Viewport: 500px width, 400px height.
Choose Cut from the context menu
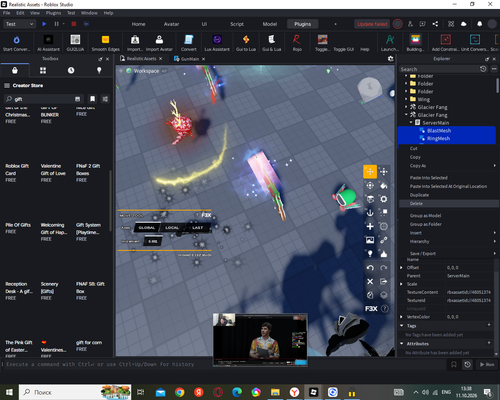pyautogui.click(x=447, y=148)
